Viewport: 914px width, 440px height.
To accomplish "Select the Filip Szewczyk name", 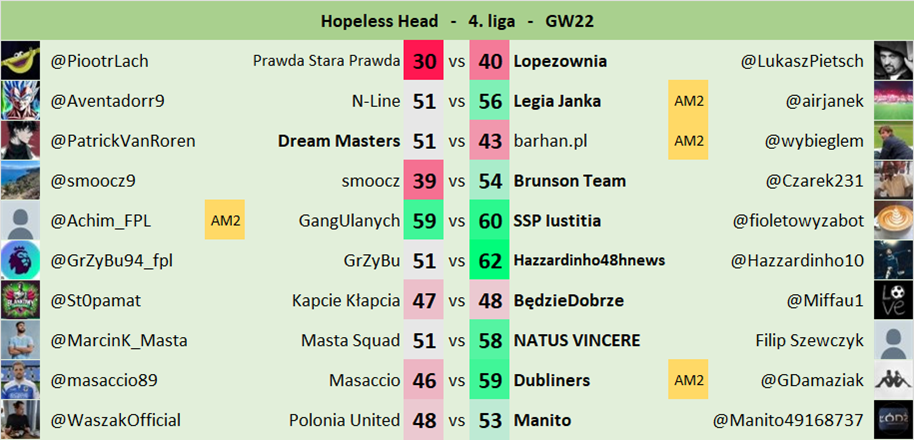I will coord(809,341).
